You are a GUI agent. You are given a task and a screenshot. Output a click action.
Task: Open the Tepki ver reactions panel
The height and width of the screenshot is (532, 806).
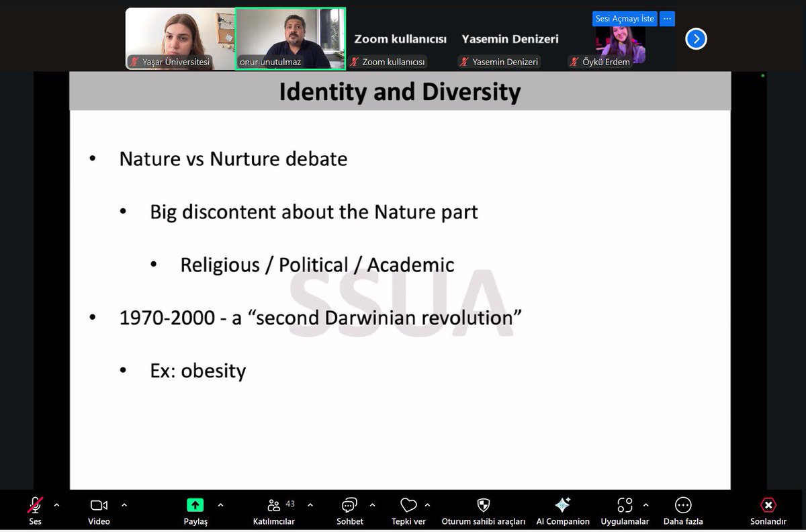[408, 506]
